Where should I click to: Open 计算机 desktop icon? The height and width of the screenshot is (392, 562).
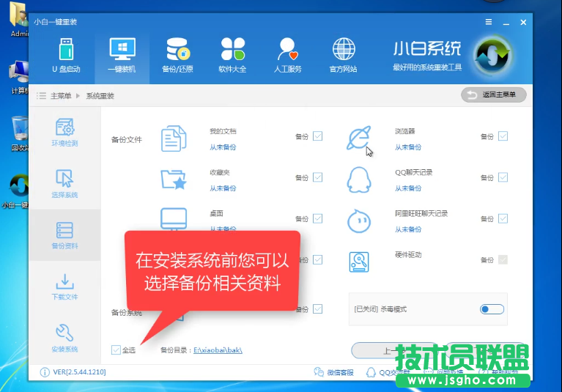(19, 77)
